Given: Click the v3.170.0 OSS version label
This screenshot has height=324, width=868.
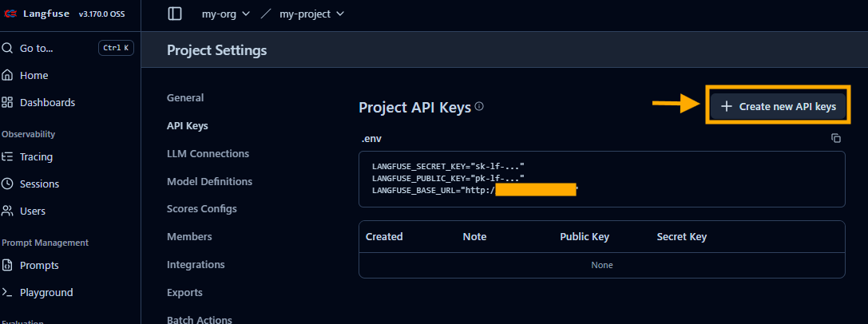Looking at the screenshot, I should click(102, 14).
